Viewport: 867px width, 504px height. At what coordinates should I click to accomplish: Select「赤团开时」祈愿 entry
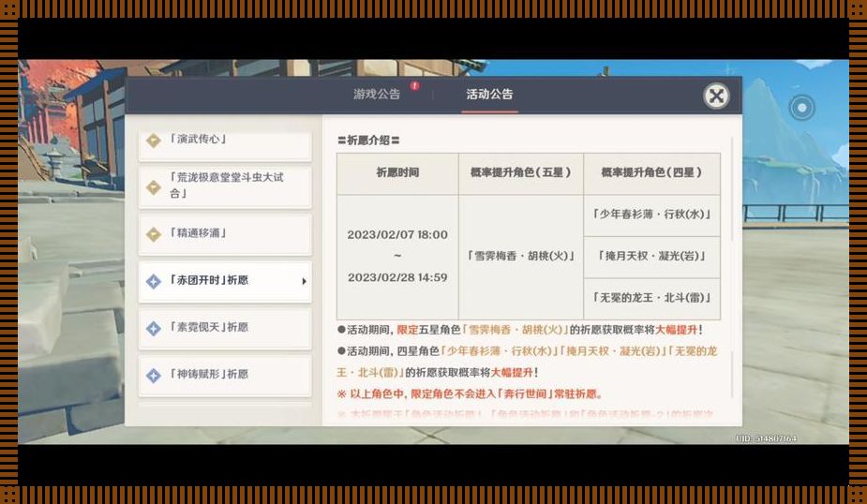225,281
